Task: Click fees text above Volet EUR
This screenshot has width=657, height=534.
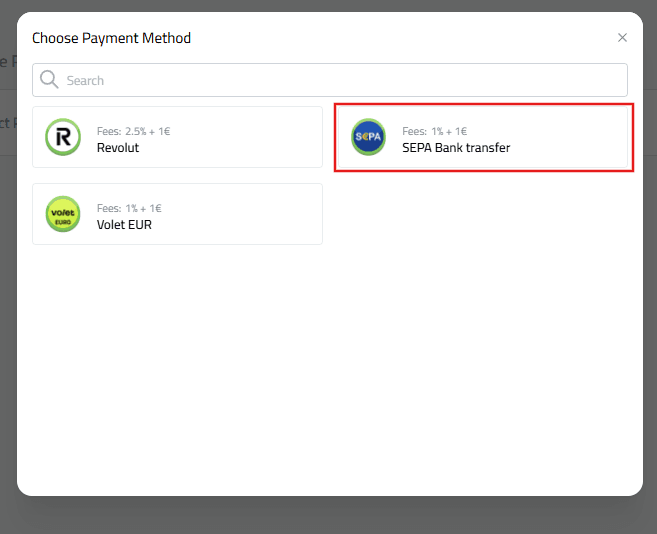Action: point(129,208)
